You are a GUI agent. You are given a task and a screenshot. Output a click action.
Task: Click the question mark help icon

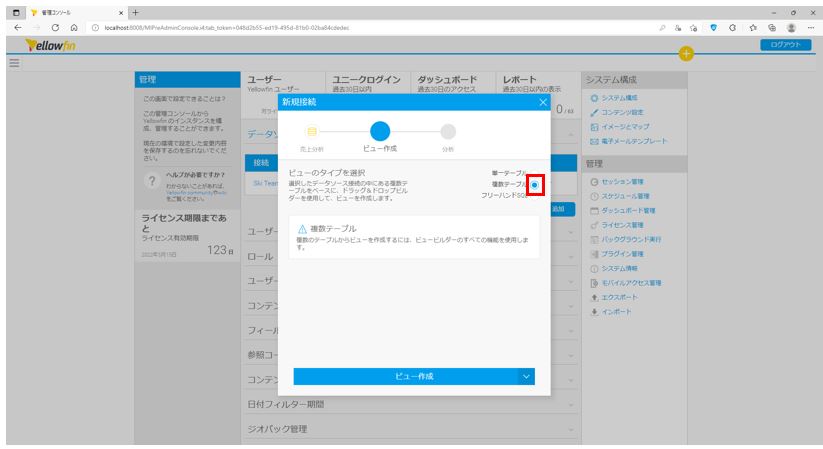(152, 181)
